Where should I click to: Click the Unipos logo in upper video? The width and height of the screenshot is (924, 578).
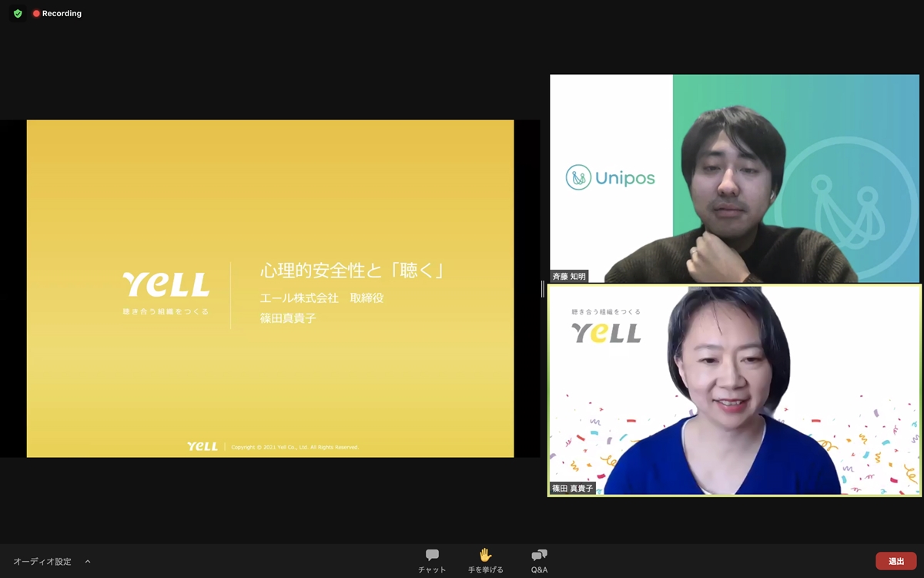pyautogui.click(x=611, y=178)
